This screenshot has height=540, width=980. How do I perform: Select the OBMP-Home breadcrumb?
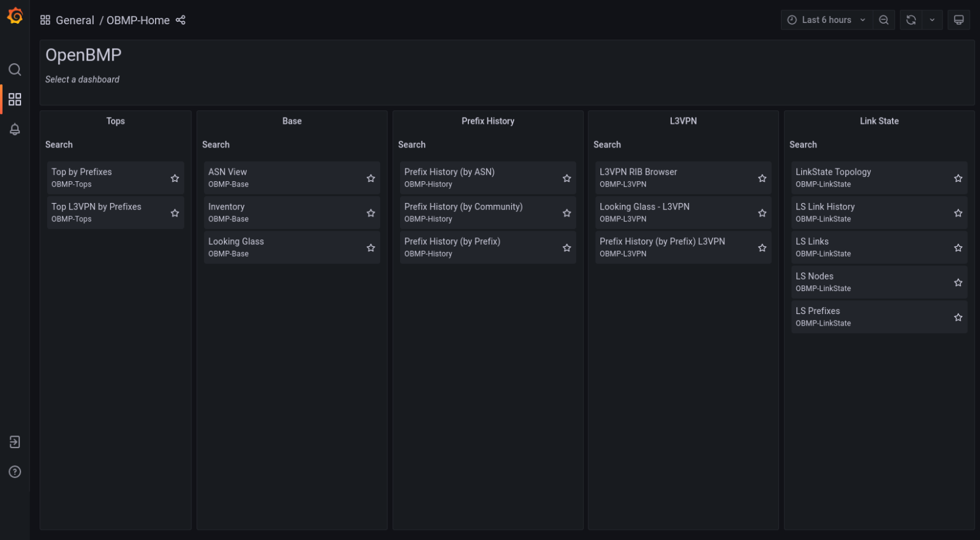click(x=138, y=20)
